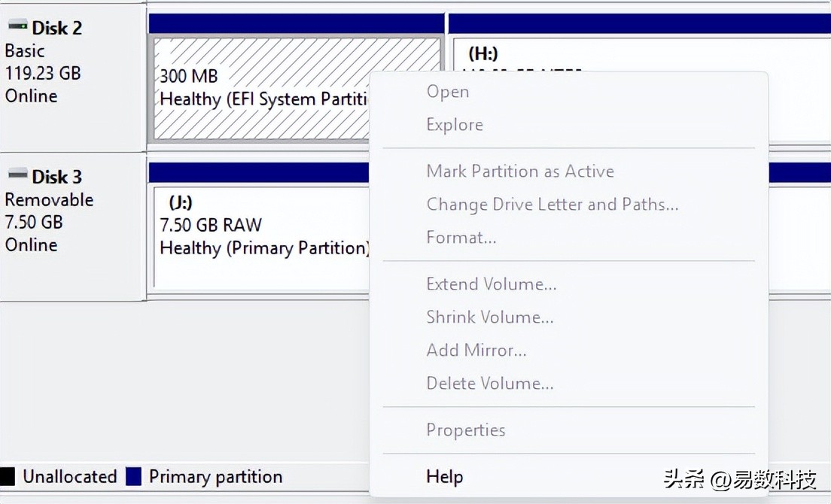Click the 7.50 GB size under Disk 3
This screenshot has width=831, height=504.
(x=34, y=222)
